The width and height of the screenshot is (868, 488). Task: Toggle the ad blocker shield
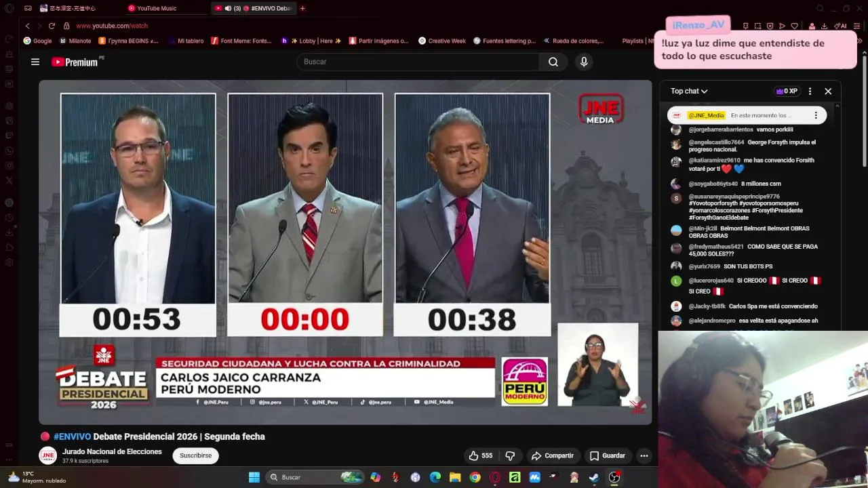(x=770, y=26)
